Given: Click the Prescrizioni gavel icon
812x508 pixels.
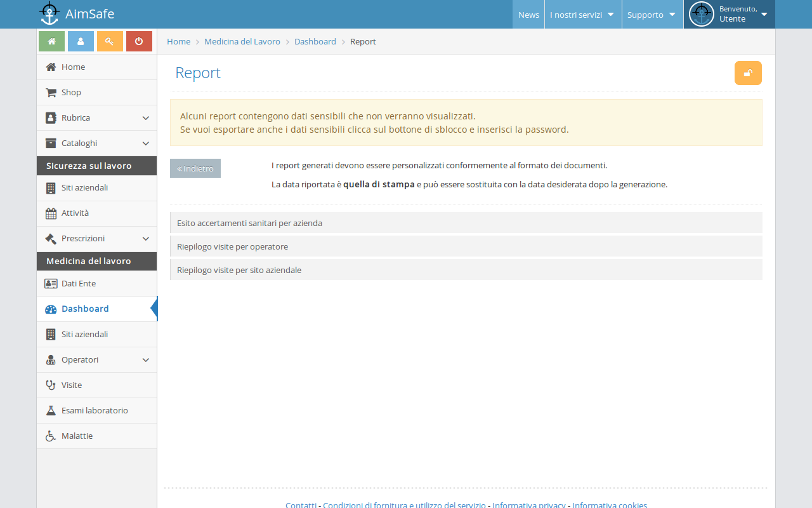Looking at the screenshot, I should point(51,239).
